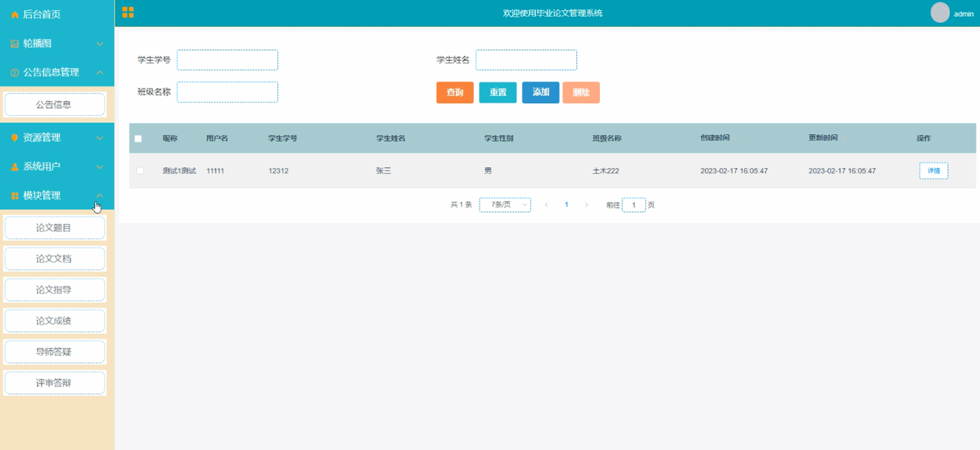Viewport: 980px width, 450px height.
Task: Click the admin username label
Action: pos(963,14)
